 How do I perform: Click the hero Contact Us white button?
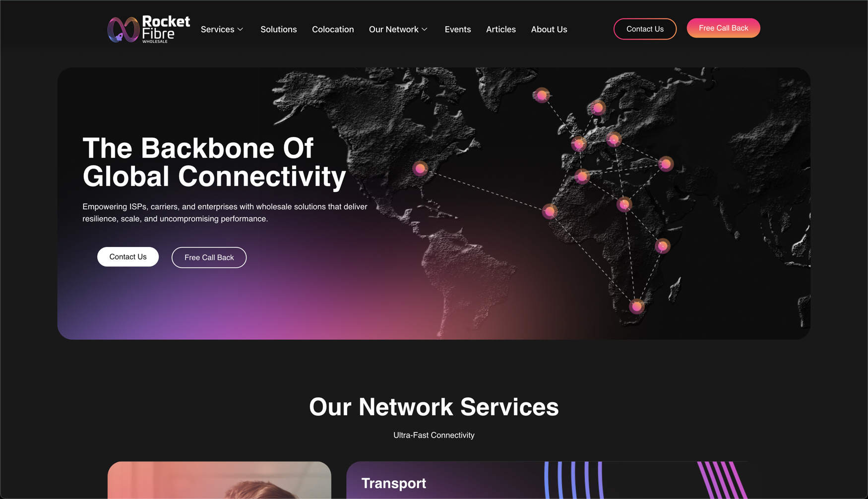pyautogui.click(x=128, y=256)
